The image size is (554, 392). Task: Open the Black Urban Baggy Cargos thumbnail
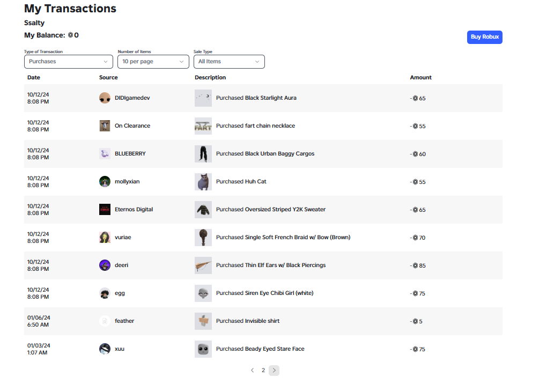click(x=203, y=153)
